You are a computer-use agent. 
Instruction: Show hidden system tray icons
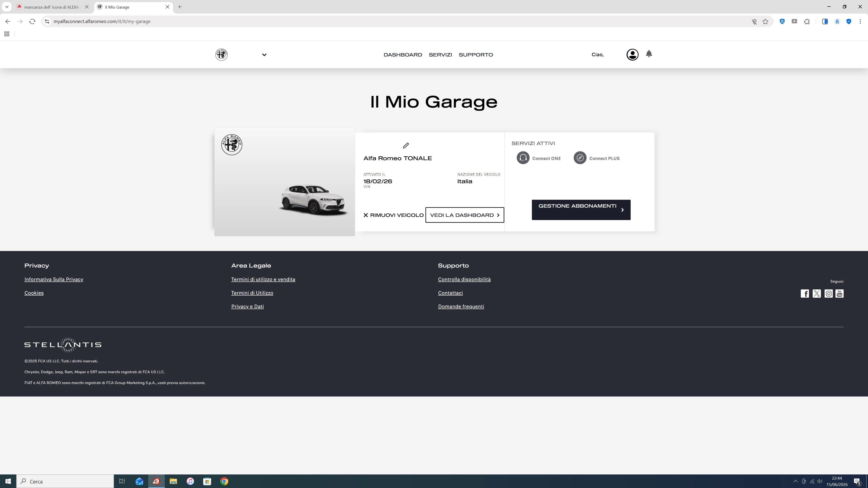click(x=796, y=481)
